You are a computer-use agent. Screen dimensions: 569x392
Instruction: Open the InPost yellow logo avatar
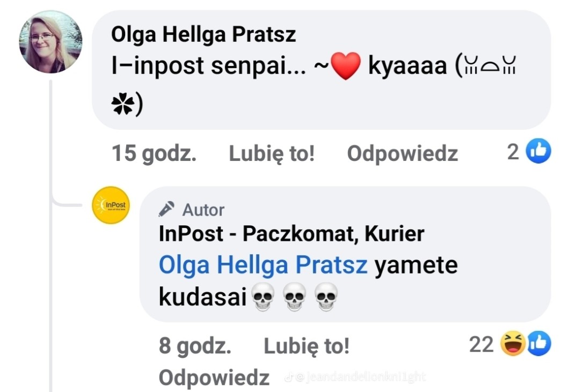click(111, 205)
